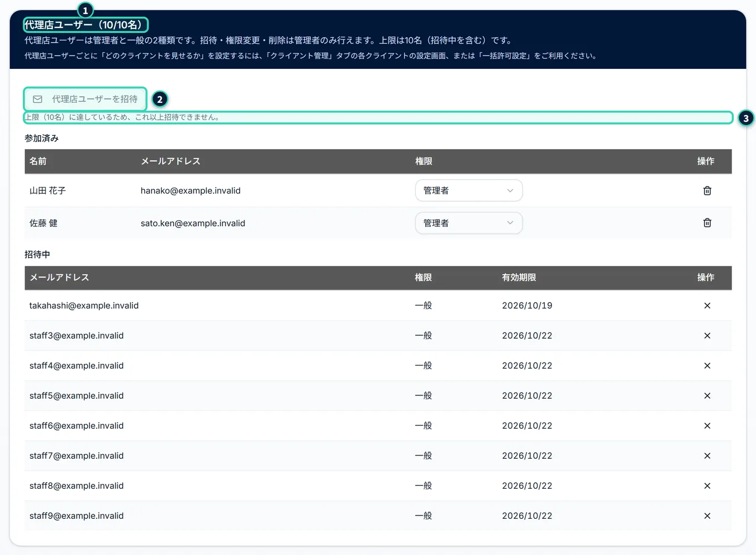This screenshot has height=555, width=756.
Task: Cancel invitation for takahashi@example.invalid
Action: pyautogui.click(x=707, y=305)
